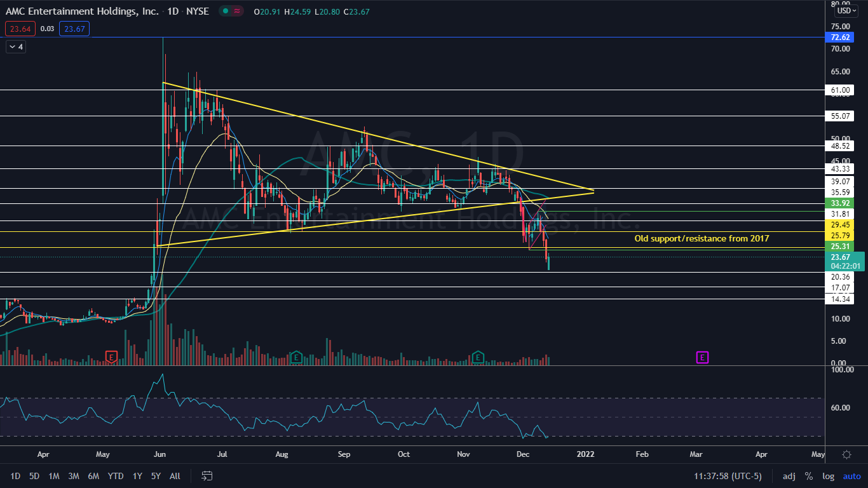Click the green 33.92 price label

pos(841,203)
